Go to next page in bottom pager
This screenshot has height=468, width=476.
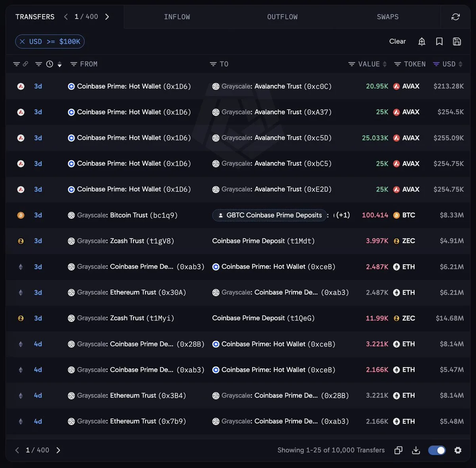pos(58,450)
